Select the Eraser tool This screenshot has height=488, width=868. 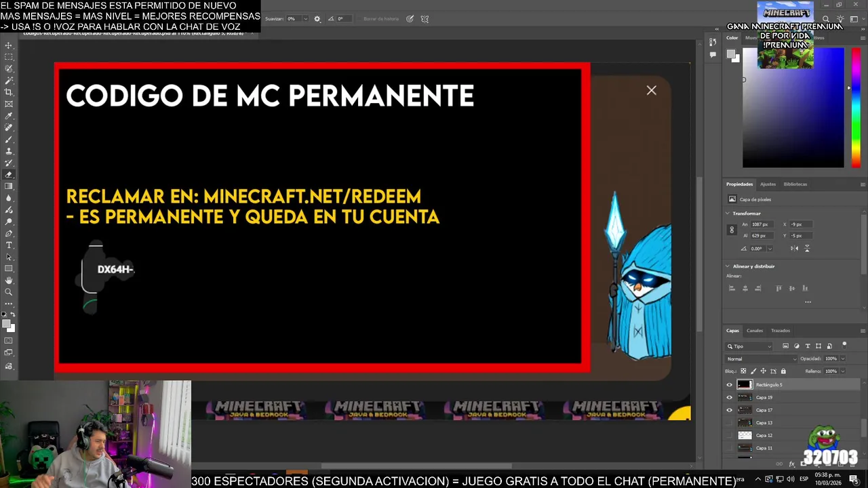(9, 174)
